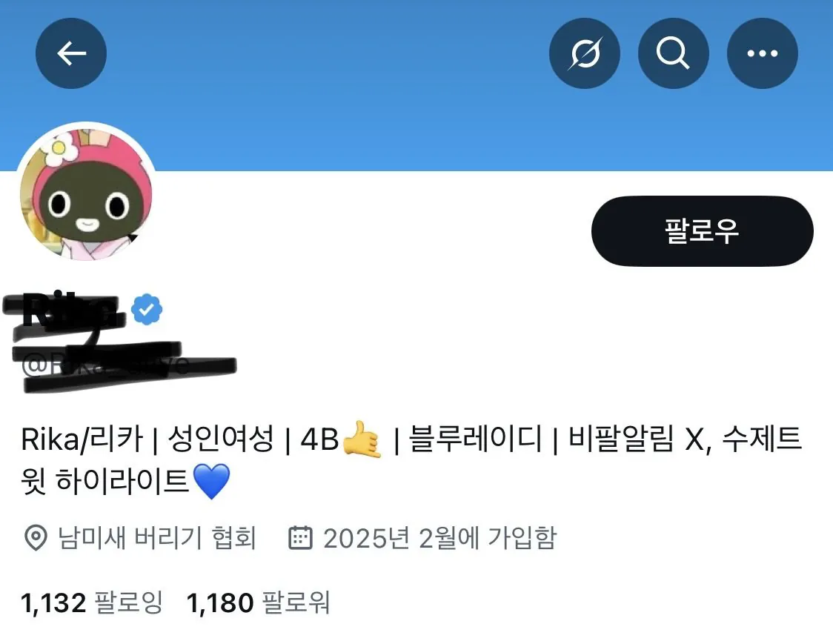The height and width of the screenshot is (644, 833).
Task: Click the bio text starting Rika/리카
Action: (x=411, y=460)
